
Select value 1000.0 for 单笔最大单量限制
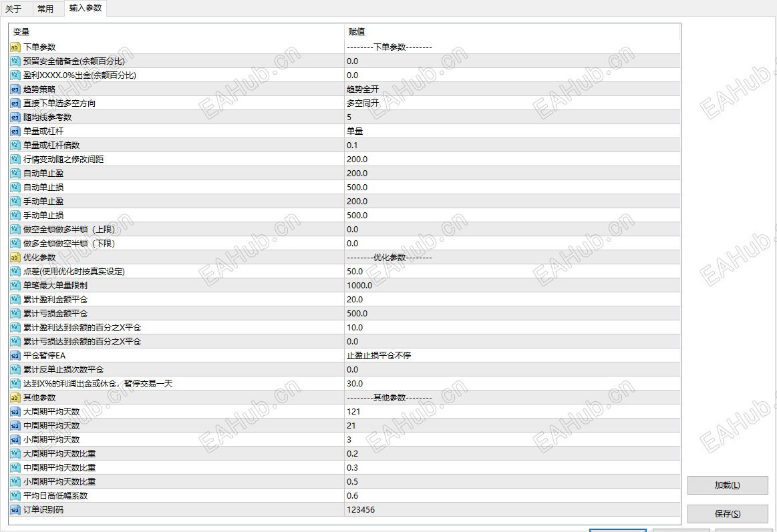tap(512, 286)
